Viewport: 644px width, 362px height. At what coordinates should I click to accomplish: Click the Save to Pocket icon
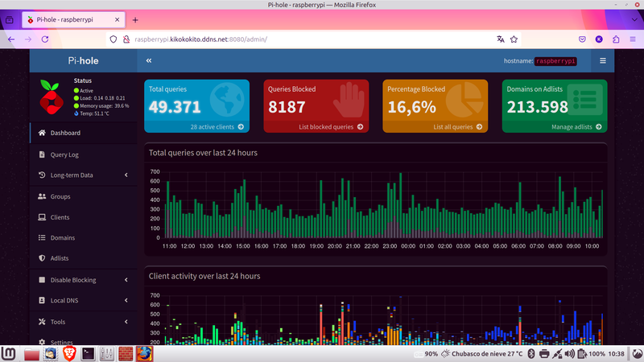(582, 39)
